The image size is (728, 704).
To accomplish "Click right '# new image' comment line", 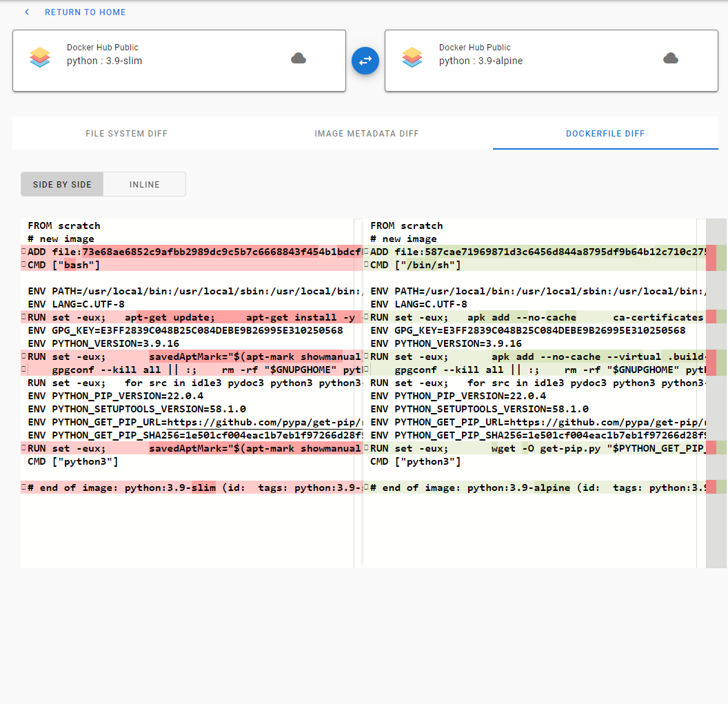I will tap(403, 239).
